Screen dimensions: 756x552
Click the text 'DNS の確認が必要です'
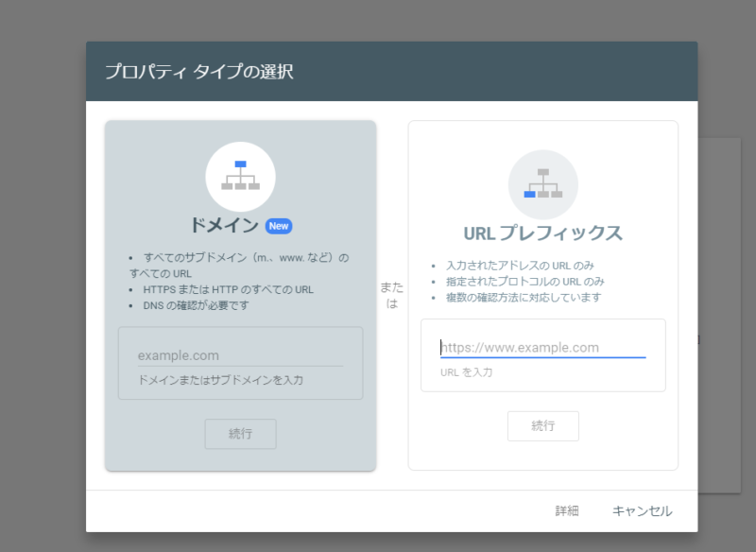pyautogui.click(x=197, y=305)
